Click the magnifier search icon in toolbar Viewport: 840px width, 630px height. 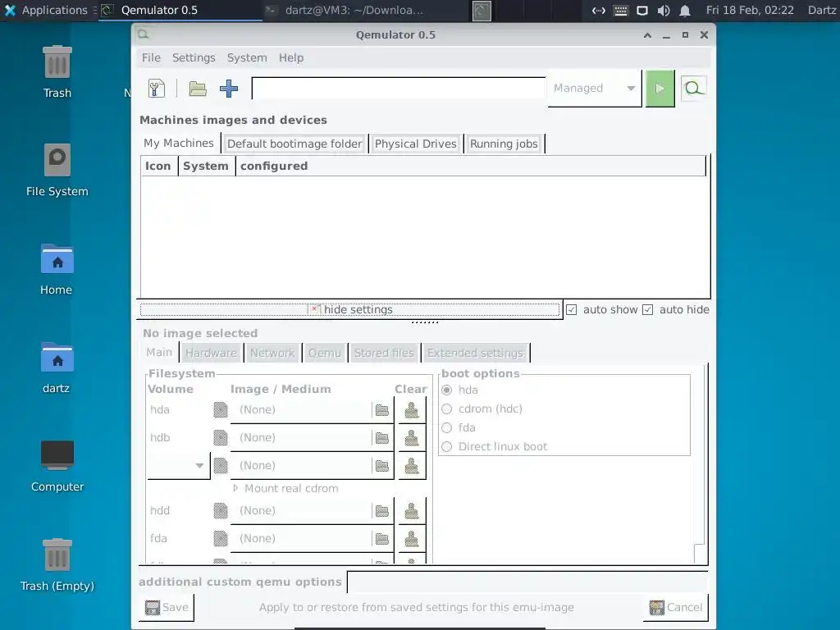[x=693, y=89]
